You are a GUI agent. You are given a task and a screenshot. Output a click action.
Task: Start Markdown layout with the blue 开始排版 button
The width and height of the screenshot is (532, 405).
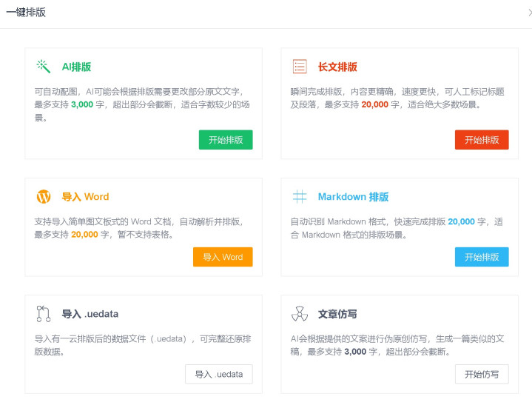click(x=481, y=257)
